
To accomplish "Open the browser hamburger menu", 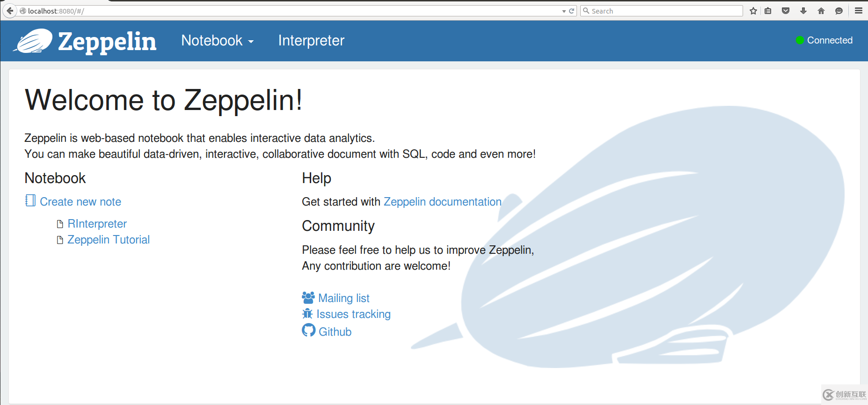I will 859,11.
